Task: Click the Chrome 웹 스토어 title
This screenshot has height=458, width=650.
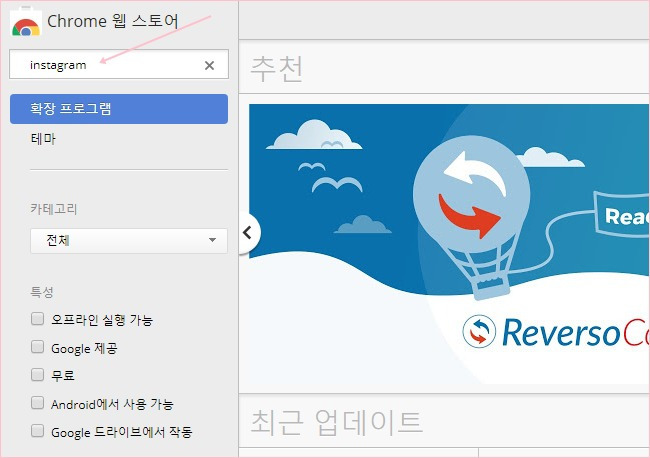Action: pos(113,21)
